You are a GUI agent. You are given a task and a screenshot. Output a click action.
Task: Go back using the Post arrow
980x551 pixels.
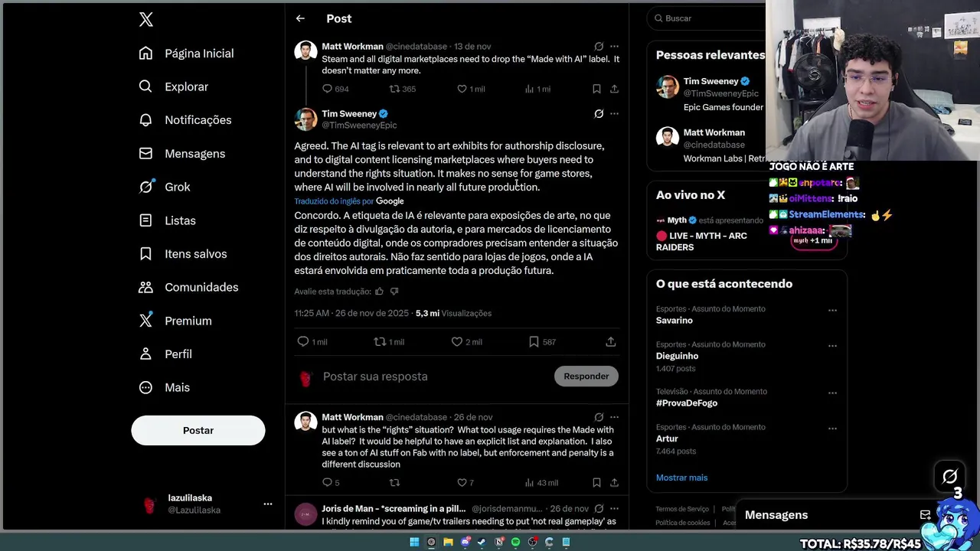point(300,18)
